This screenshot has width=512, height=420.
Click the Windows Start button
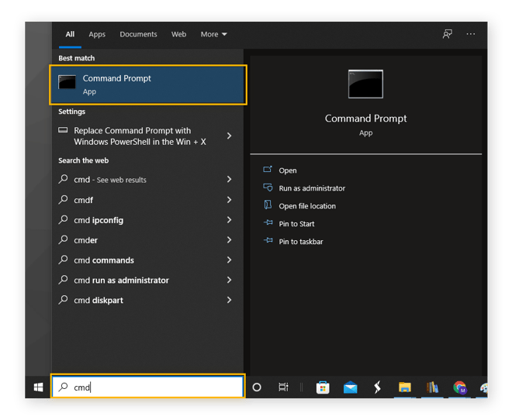[38, 387]
